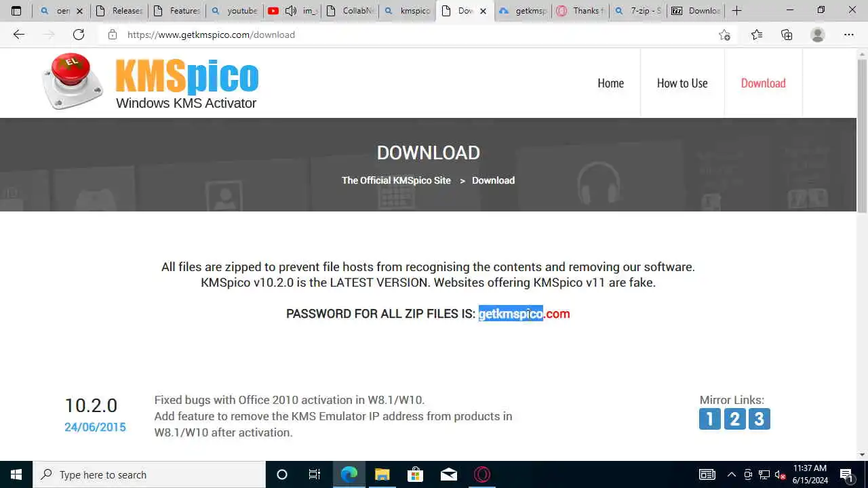The image size is (868, 488).
Task: Open the Favorites list
Action: (x=757, y=35)
